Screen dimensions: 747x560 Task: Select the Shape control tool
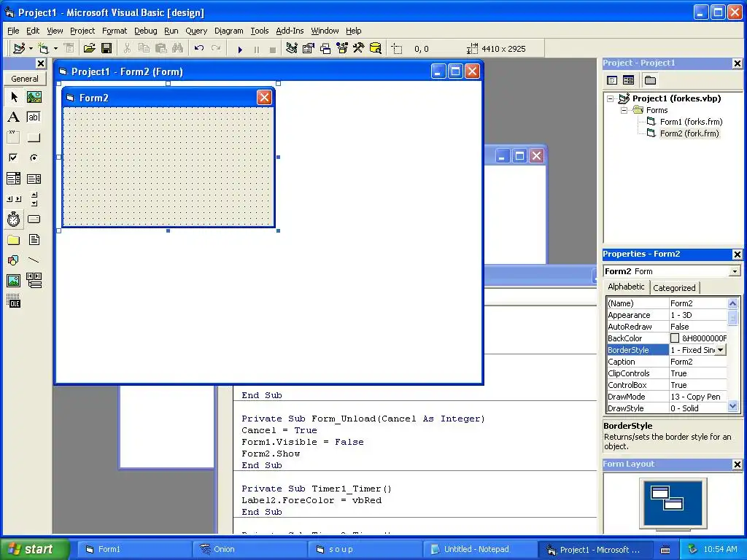coord(14,260)
